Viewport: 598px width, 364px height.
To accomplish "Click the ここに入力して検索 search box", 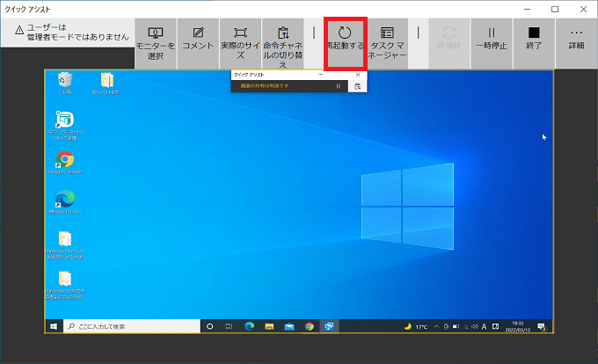I will click(132, 327).
